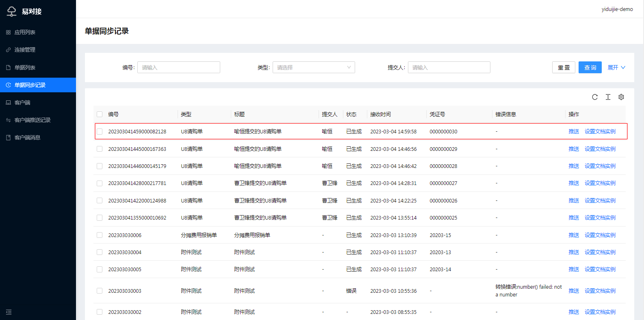Image resolution: width=644 pixels, height=320 pixels.
Task: Click 推送 for voucher 0000000027
Action: pyautogui.click(x=574, y=183)
